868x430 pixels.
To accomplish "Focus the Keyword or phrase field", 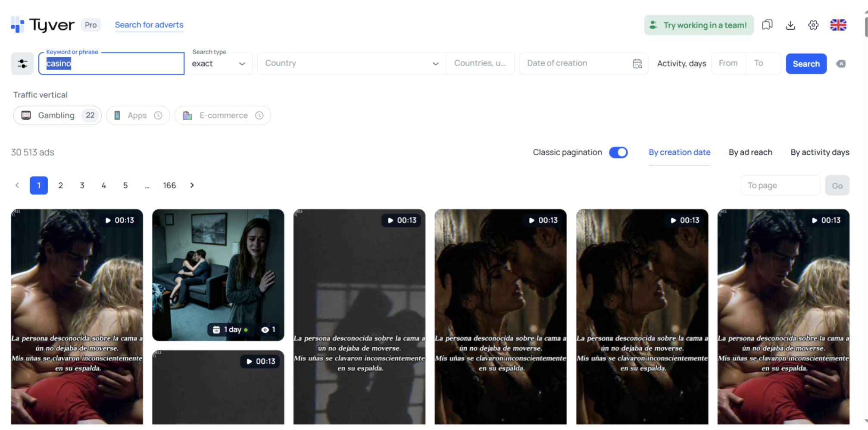I will (x=112, y=64).
